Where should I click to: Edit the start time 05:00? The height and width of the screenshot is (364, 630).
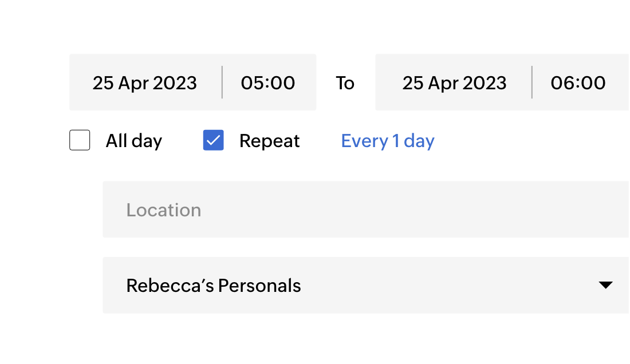click(268, 82)
